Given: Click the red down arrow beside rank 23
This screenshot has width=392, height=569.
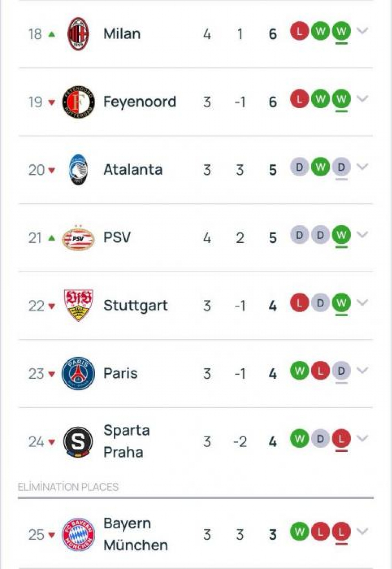Looking at the screenshot, I should 52,374.
